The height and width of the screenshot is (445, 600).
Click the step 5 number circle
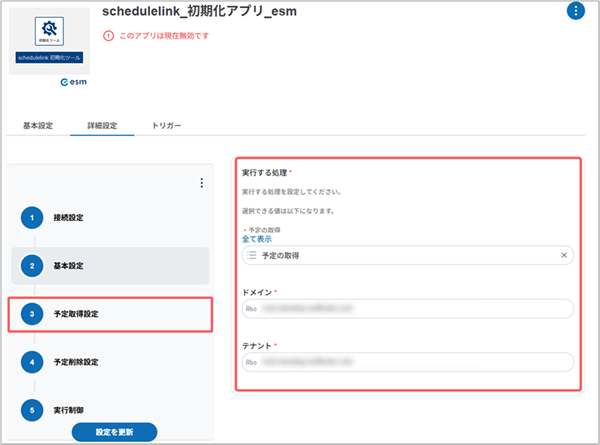point(32,409)
